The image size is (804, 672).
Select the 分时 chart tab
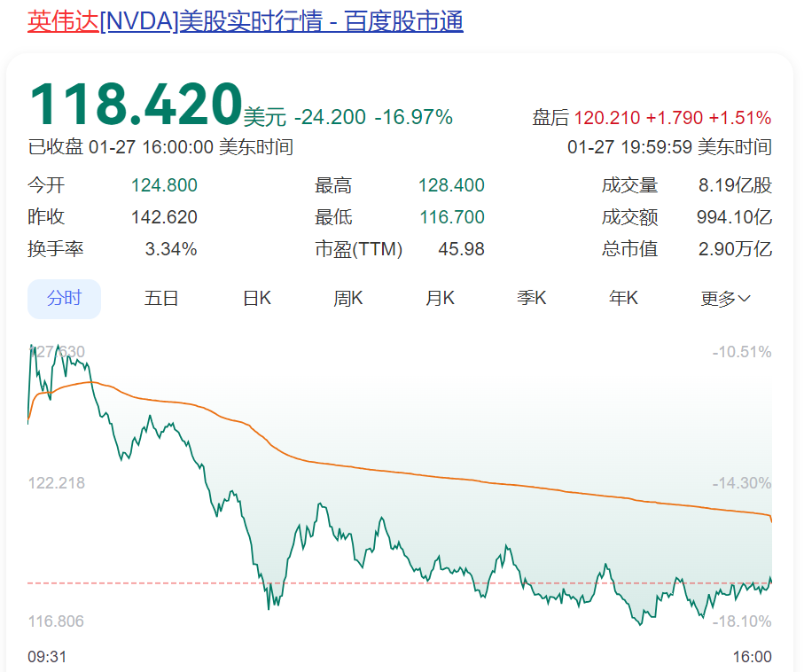click(x=64, y=299)
